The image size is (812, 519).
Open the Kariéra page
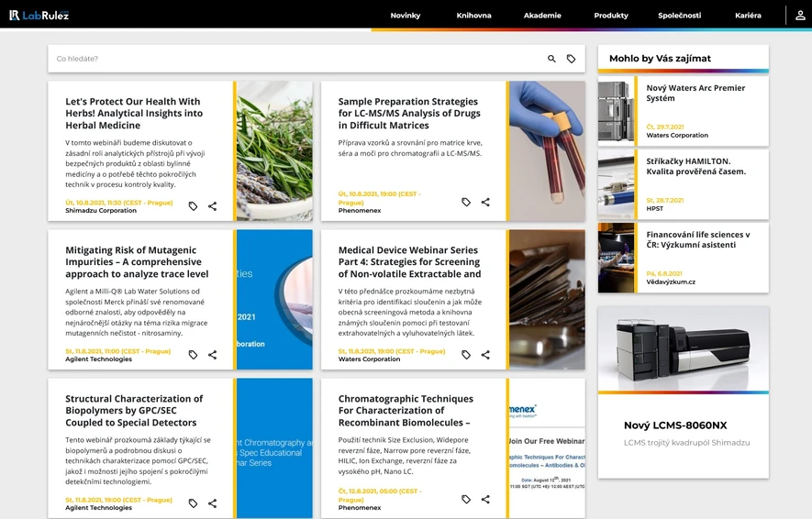coord(748,16)
